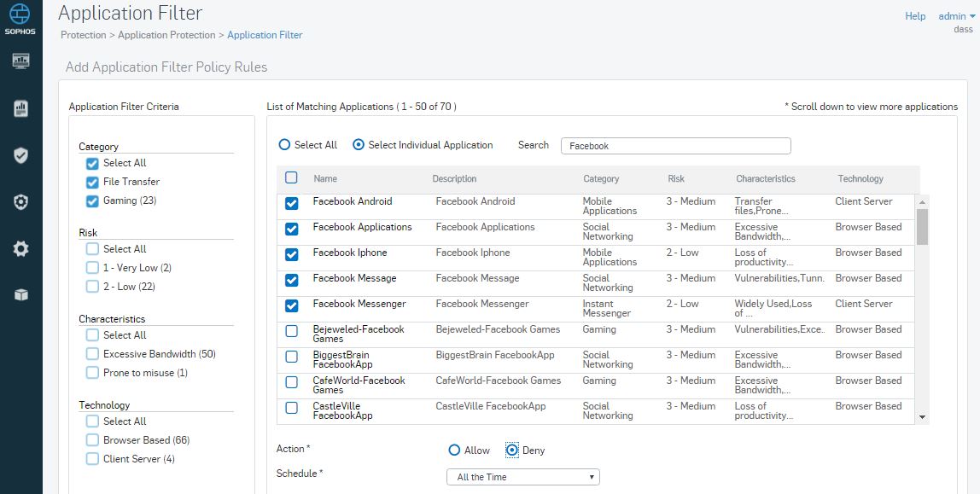Screen dimensions: 980x494
Task: Check the 1 - Very Low risk
Action: pyautogui.click(x=92, y=268)
